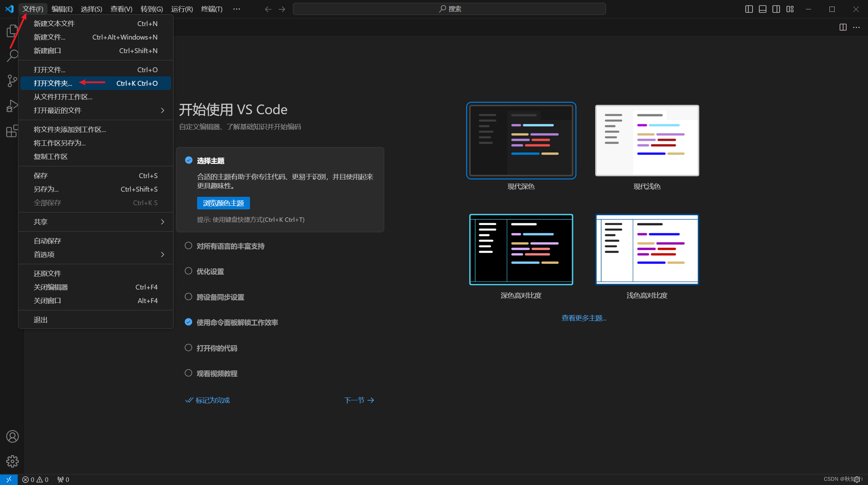Open the Manage gear icon
The width and height of the screenshot is (868, 485).
(12, 461)
